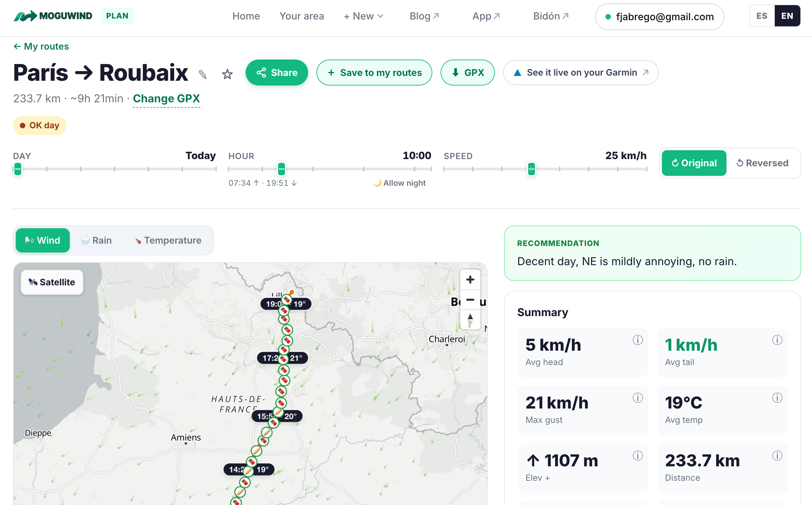Show info for Avg head stat

click(x=638, y=340)
